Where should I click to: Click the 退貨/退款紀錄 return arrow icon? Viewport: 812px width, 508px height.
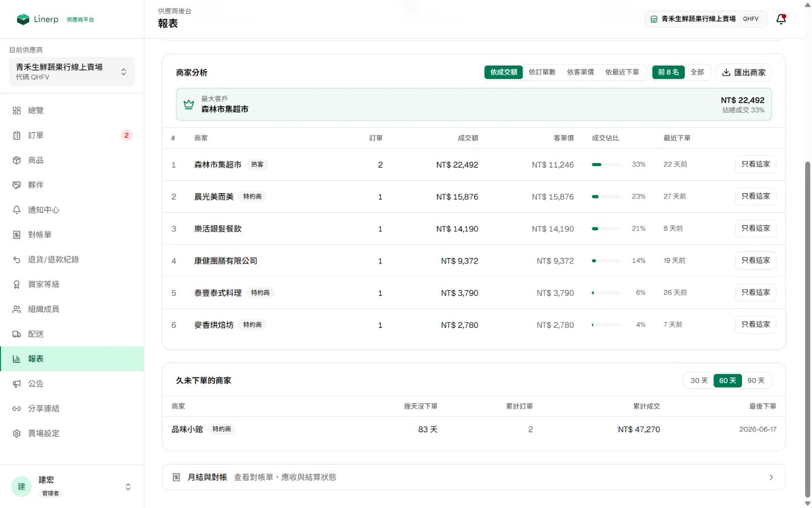coord(17,260)
